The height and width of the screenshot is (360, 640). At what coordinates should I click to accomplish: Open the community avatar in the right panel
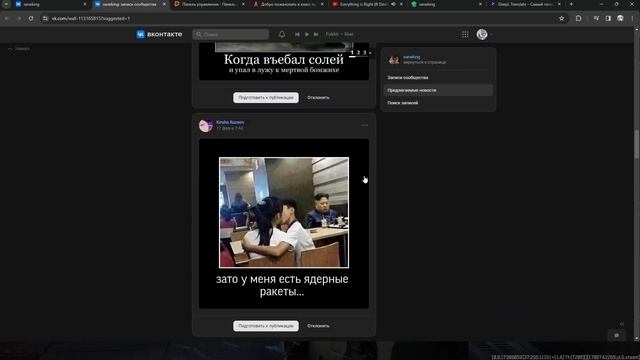pyautogui.click(x=394, y=60)
